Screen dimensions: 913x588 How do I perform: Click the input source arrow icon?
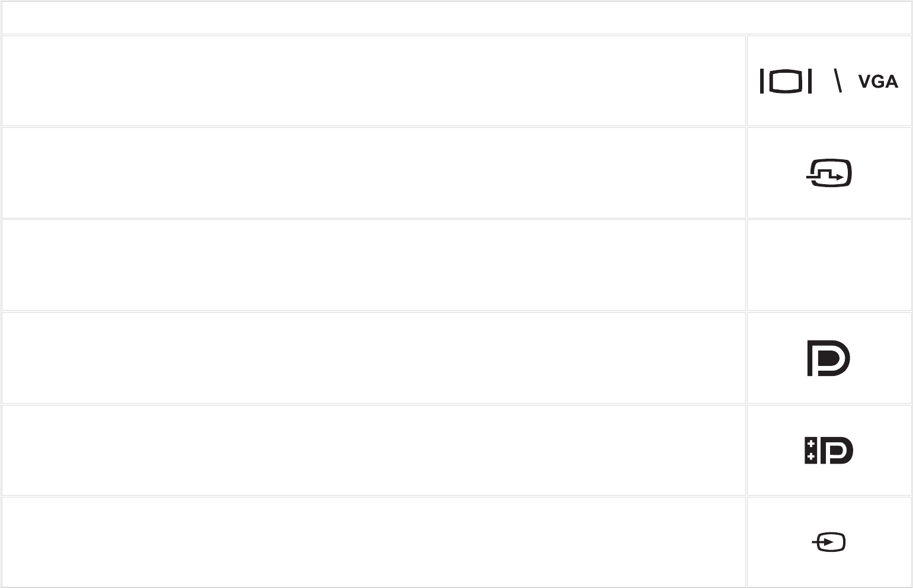click(x=829, y=542)
